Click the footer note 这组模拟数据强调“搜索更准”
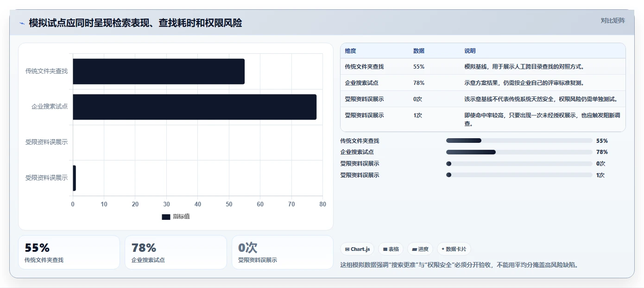 [459, 265]
